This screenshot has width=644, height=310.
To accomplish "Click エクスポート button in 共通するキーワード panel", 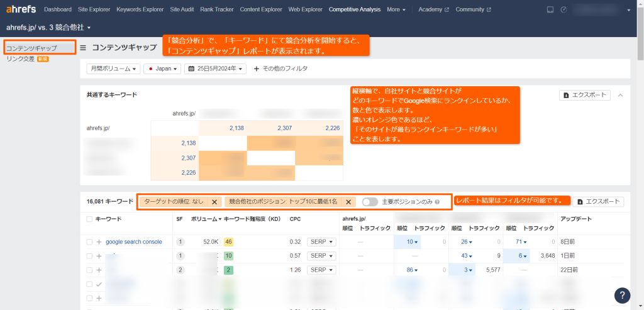I will click(585, 95).
